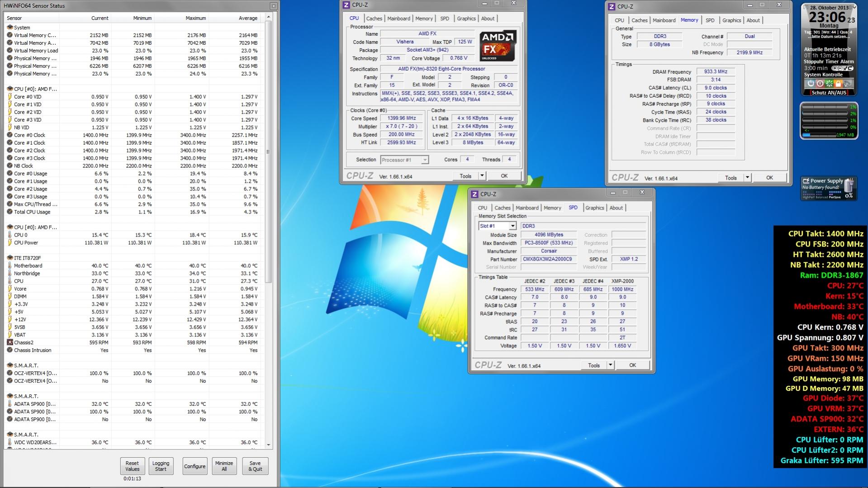Click the blue power icon in System Kontrolle
The width and height of the screenshot is (868, 488).
tap(811, 84)
